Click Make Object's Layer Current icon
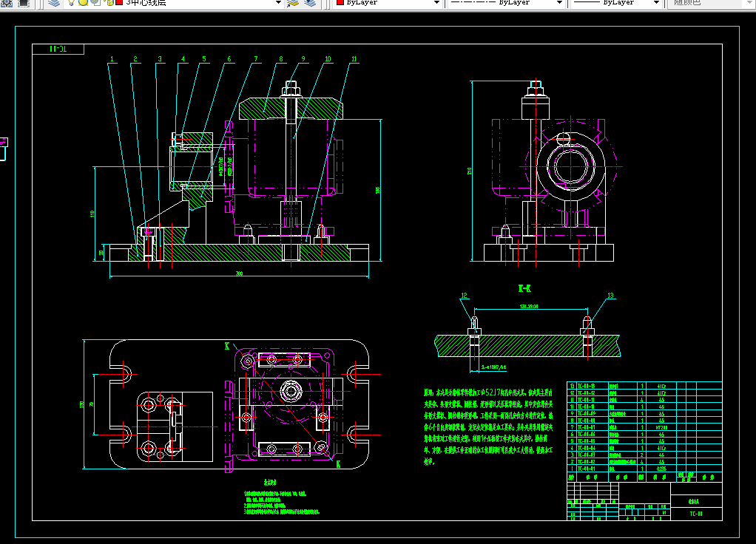This screenshot has width=756, height=544. point(293,3)
